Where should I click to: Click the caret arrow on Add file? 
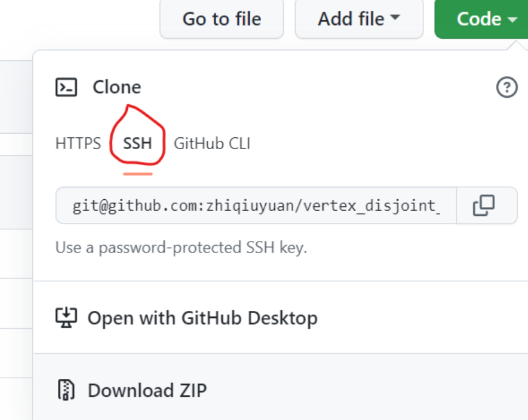[395, 18]
